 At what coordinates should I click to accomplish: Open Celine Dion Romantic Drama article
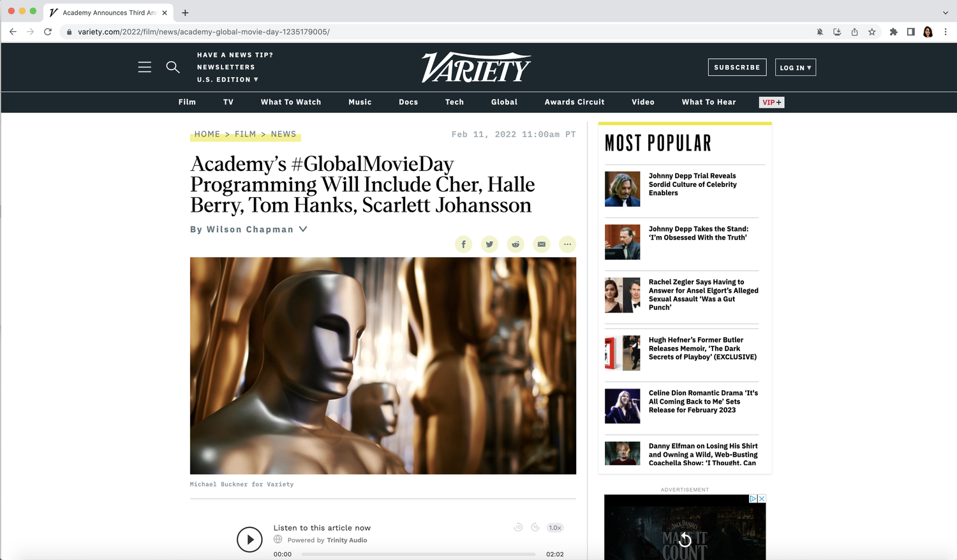(x=703, y=401)
